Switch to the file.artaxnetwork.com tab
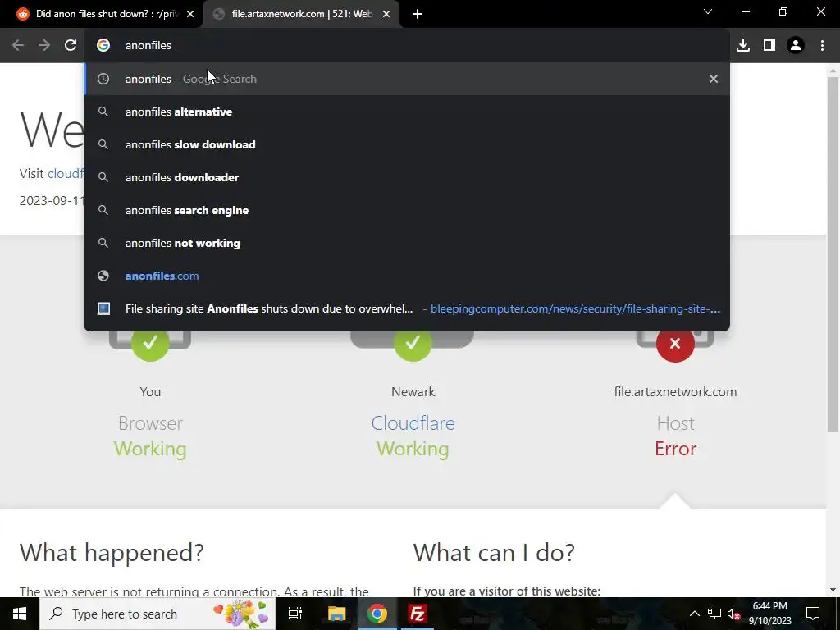This screenshot has width=840, height=630. pos(301,14)
